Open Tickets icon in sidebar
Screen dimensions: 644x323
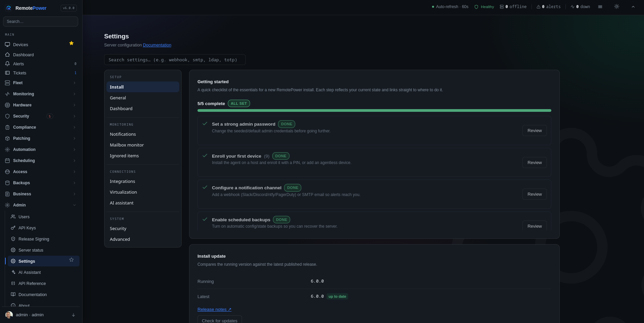[7, 73]
